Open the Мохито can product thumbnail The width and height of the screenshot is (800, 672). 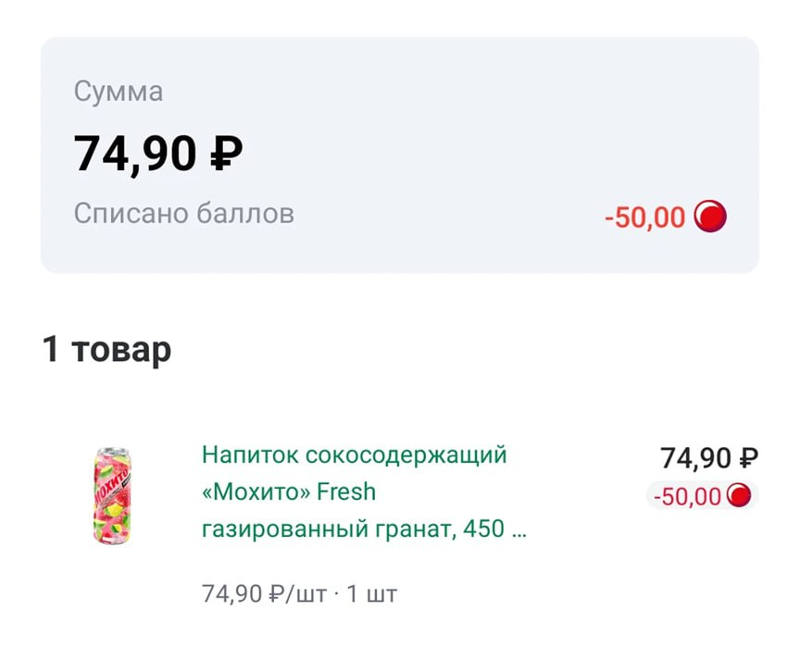pos(111,495)
